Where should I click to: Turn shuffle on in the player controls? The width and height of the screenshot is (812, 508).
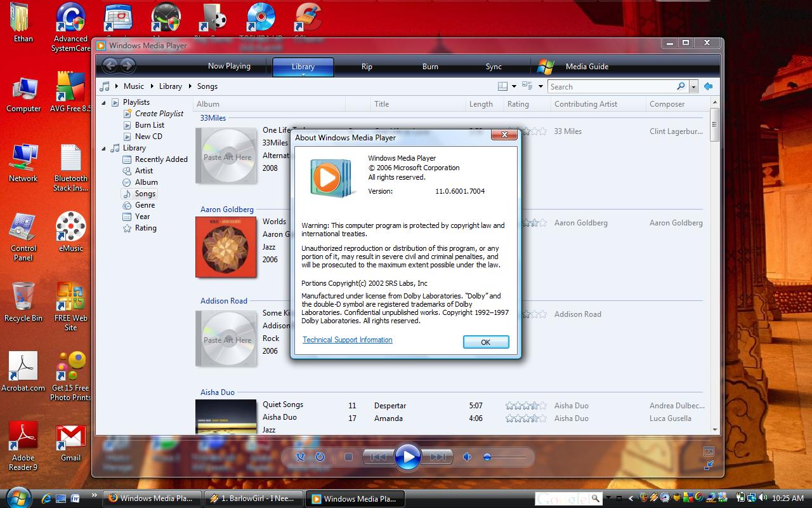(301, 457)
